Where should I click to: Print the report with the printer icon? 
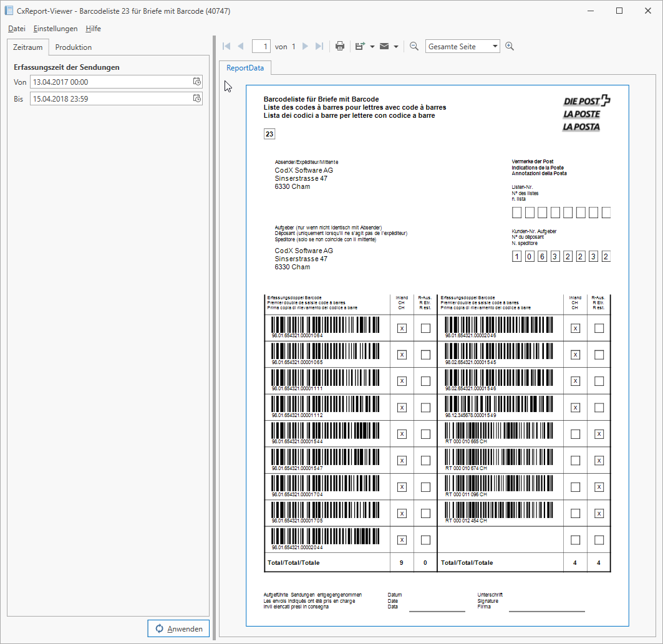339,47
